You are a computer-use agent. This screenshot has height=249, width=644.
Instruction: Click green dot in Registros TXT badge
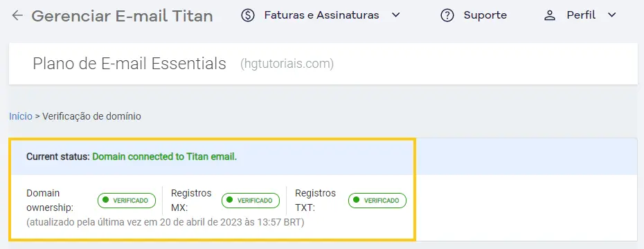pyautogui.click(x=356, y=200)
